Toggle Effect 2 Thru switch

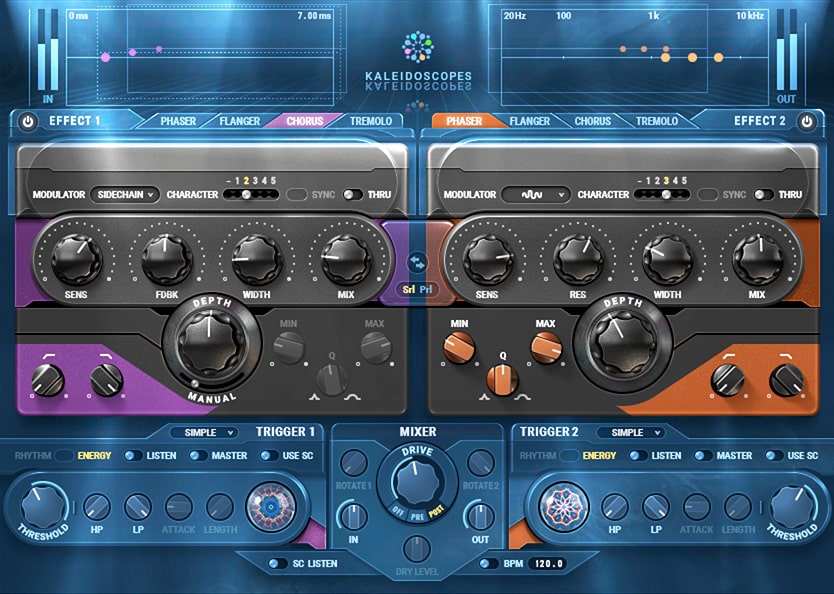(764, 195)
